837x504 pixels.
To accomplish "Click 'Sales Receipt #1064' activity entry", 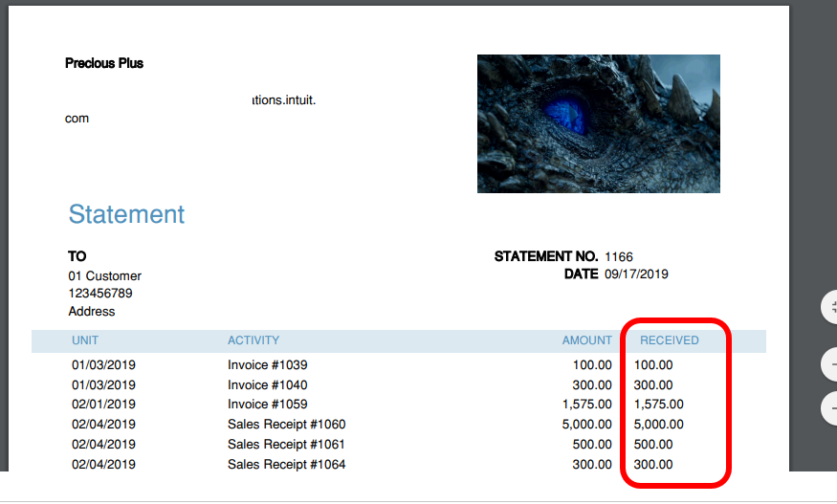I will click(x=287, y=465).
